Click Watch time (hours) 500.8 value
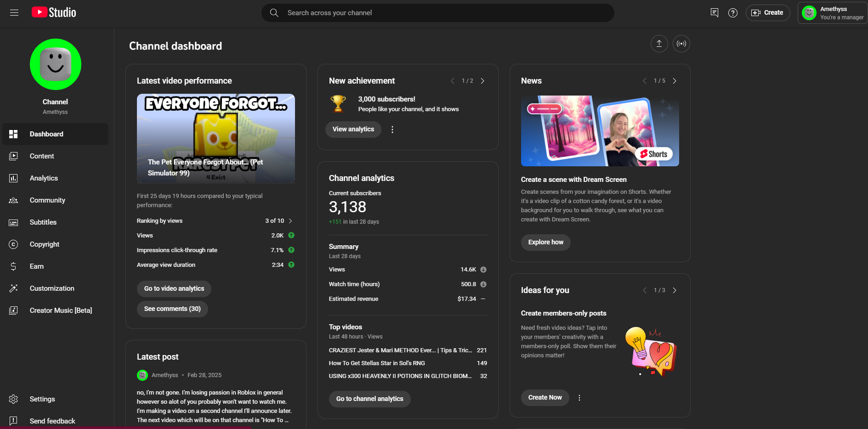This screenshot has height=429, width=868. pos(468,284)
